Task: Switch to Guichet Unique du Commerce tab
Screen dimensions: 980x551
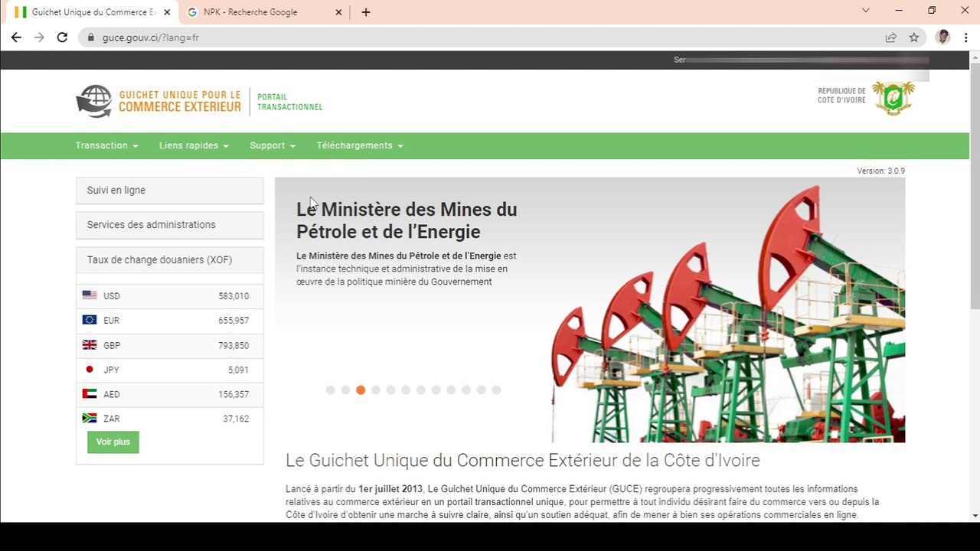Action: pyautogui.click(x=90, y=12)
